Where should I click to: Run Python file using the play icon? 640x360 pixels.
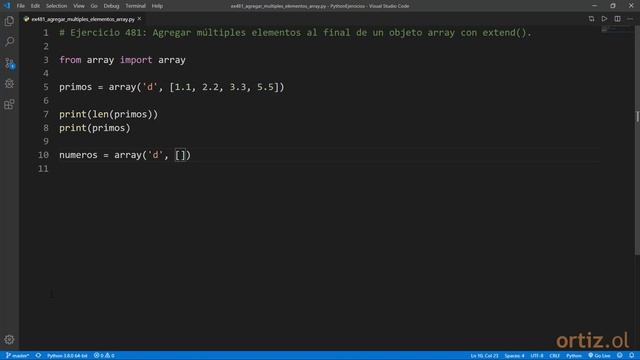tap(604, 19)
